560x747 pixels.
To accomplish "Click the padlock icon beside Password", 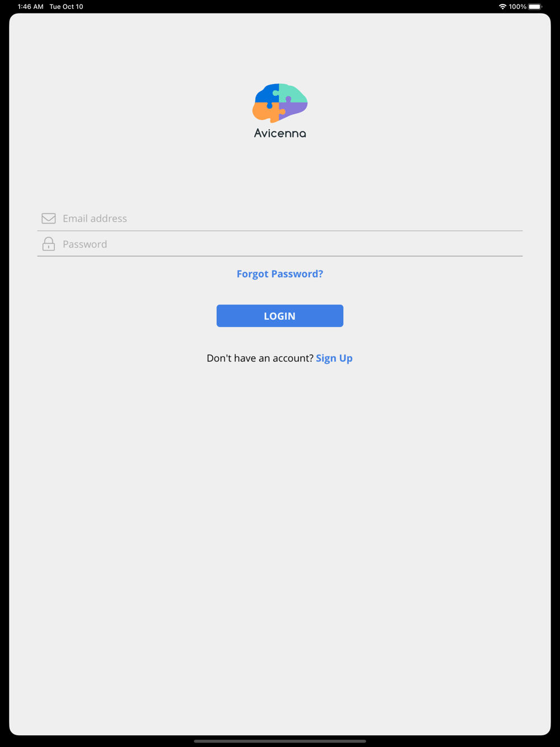I will pyautogui.click(x=49, y=244).
